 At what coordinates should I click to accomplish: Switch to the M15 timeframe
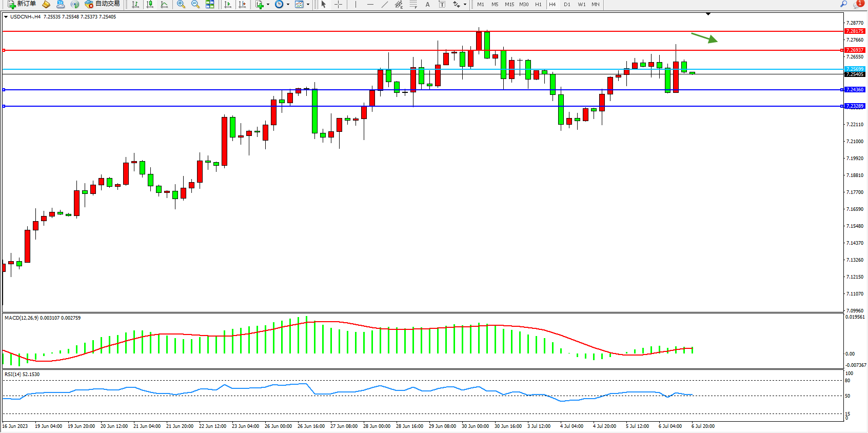509,4
